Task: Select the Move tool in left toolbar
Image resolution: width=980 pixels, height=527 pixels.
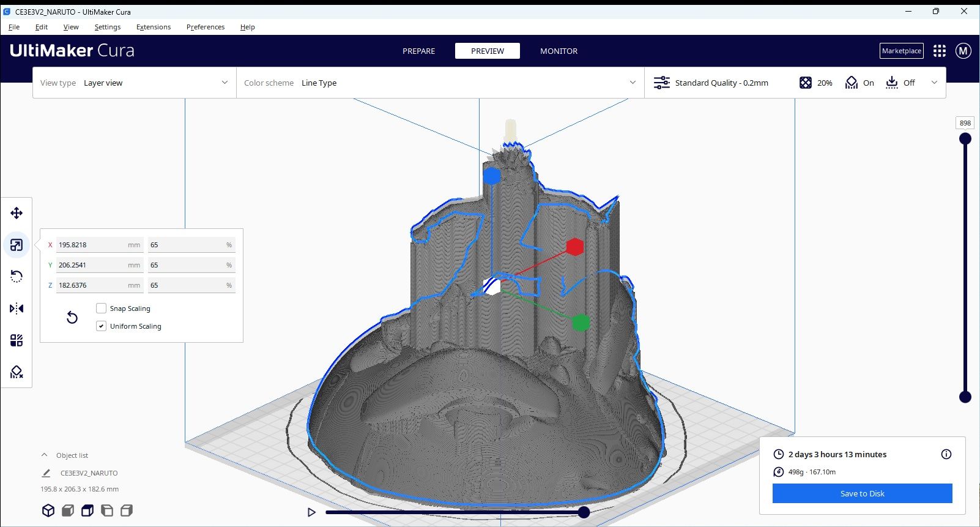Action: (x=17, y=213)
